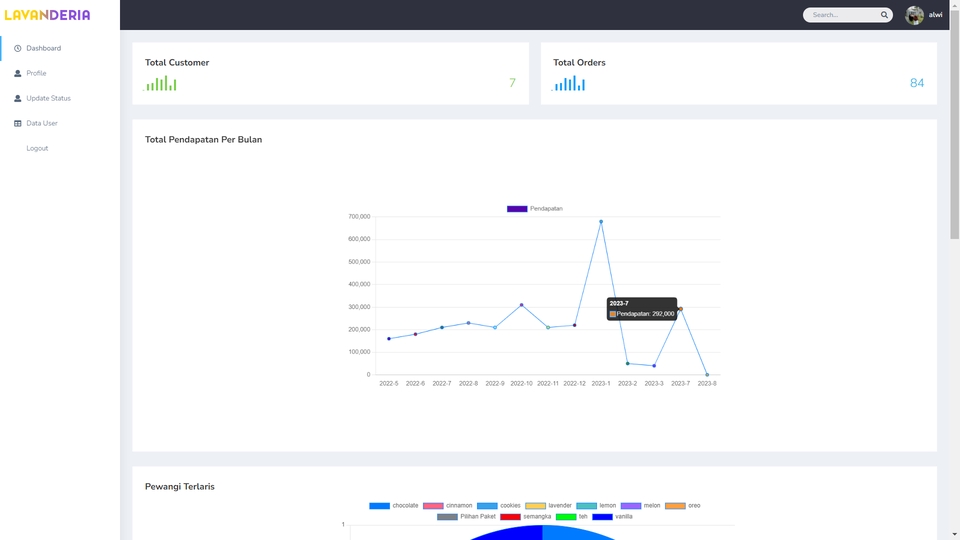
Task: Click the Profile person icon in sidebar
Action: pyautogui.click(x=18, y=73)
